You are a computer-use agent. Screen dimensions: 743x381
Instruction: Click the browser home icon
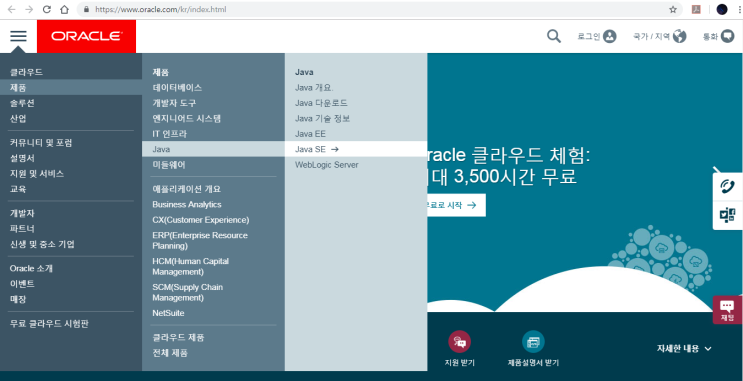[x=64, y=9]
